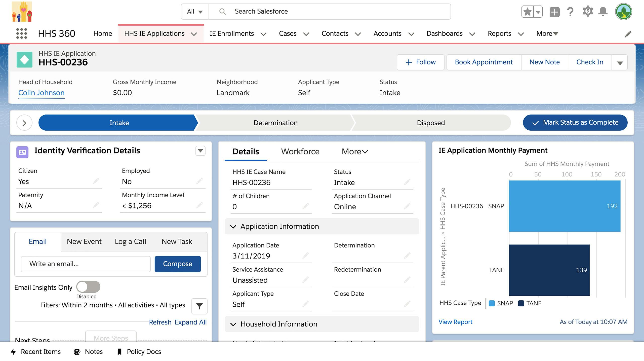
Task: Edit the Application Date pencil
Action: click(306, 256)
